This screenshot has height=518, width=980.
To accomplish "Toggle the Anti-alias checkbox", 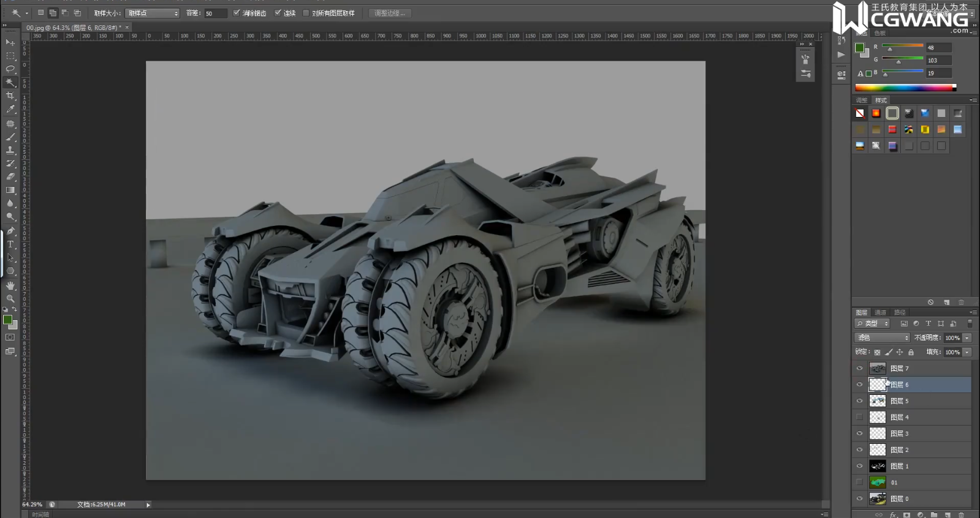I will pyautogui.click(x=237, y=13).
